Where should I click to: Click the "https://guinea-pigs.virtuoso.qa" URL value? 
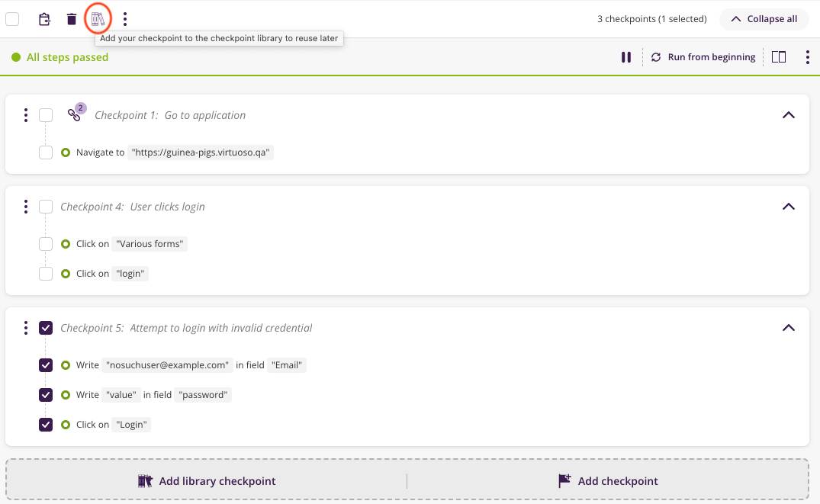[201, 152]
